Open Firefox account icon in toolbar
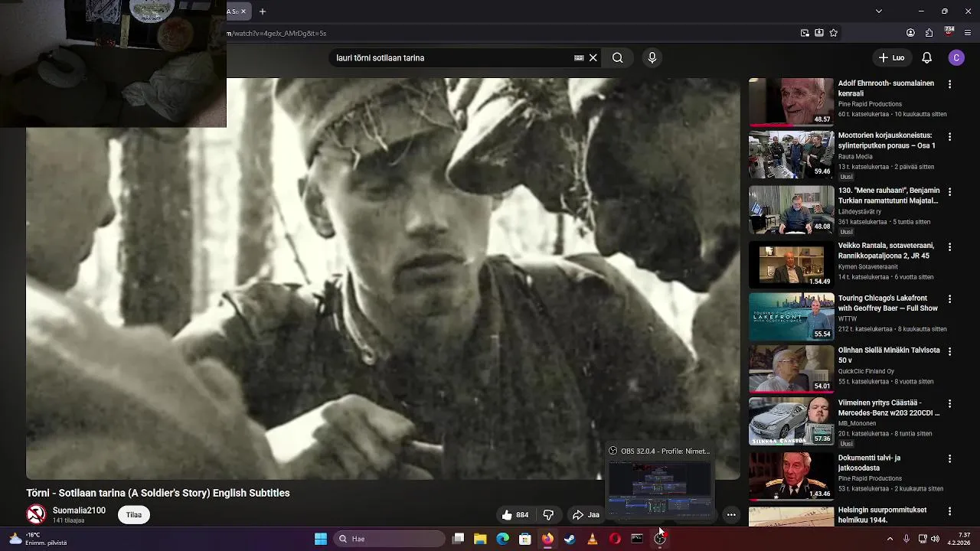 click(910, 33)
